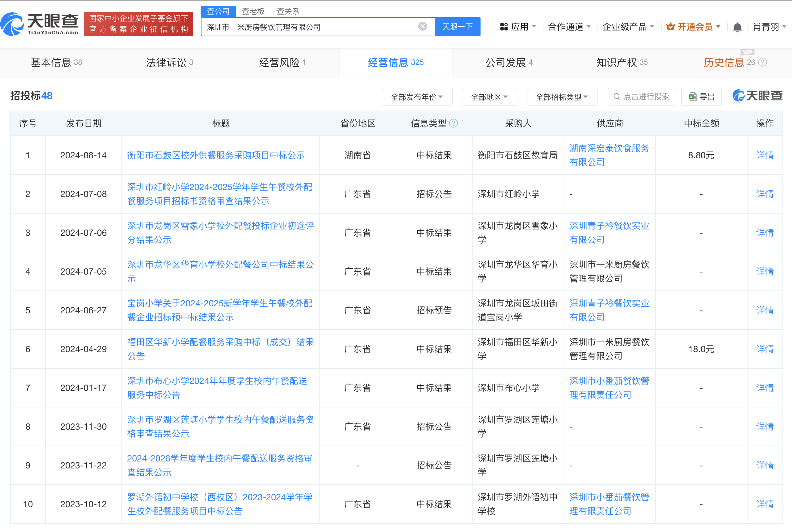Open the 全部招标类型 dropdown
The height and width of the screenshot is (532, 792).
[x=562, y=97]
